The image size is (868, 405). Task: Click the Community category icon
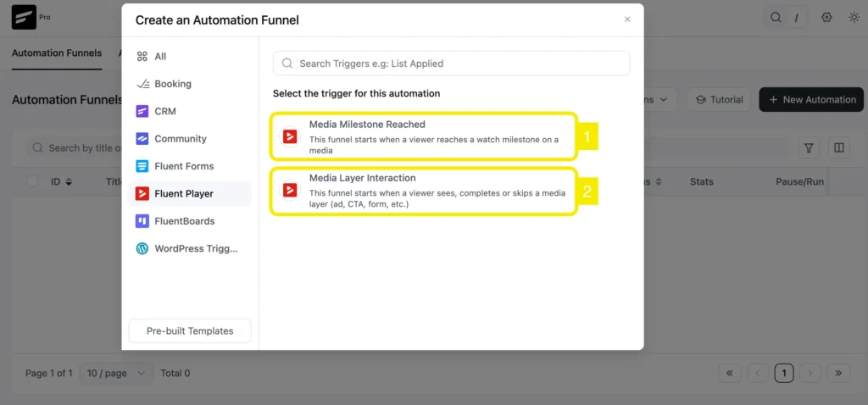[142, 139]
